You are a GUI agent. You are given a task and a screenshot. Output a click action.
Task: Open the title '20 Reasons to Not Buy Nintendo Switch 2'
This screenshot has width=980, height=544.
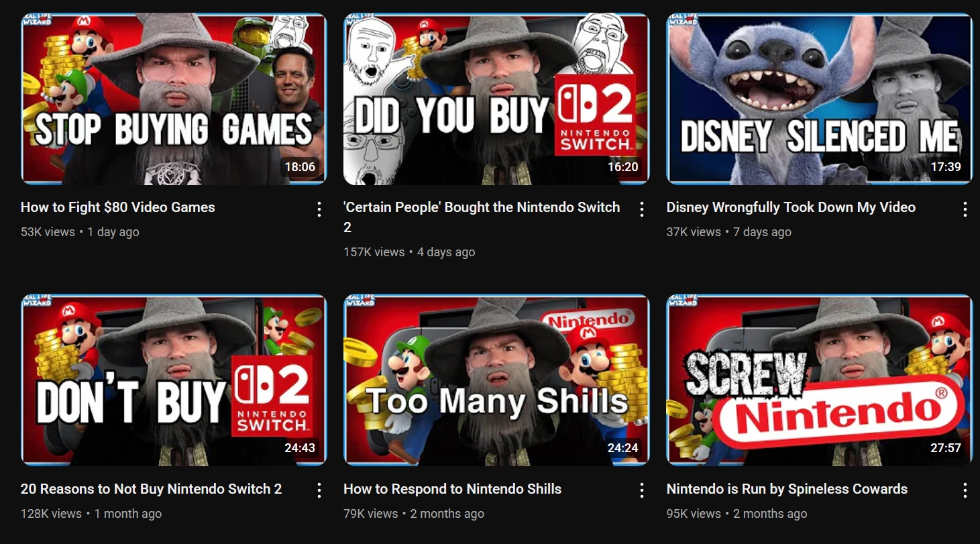151,489
